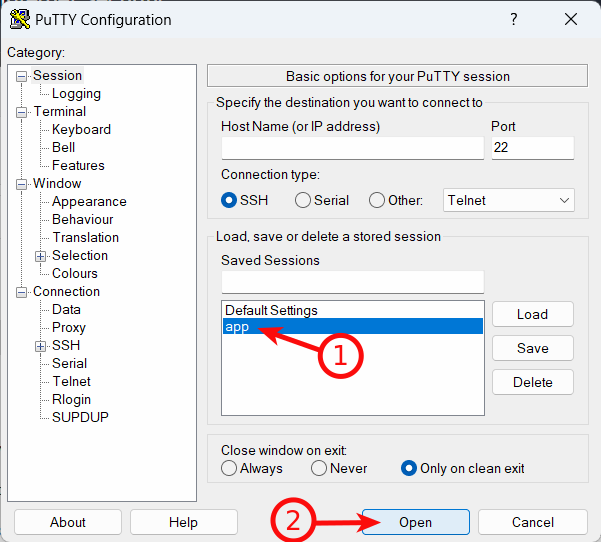This screenshot has width=601, height=542.
Task: Collapse the Connection category node
Action: click(21, 292)
